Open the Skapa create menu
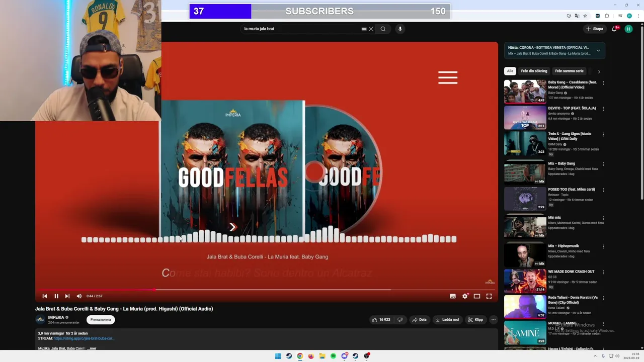Screen dimensions: 644x362 [x=594, y=29]
